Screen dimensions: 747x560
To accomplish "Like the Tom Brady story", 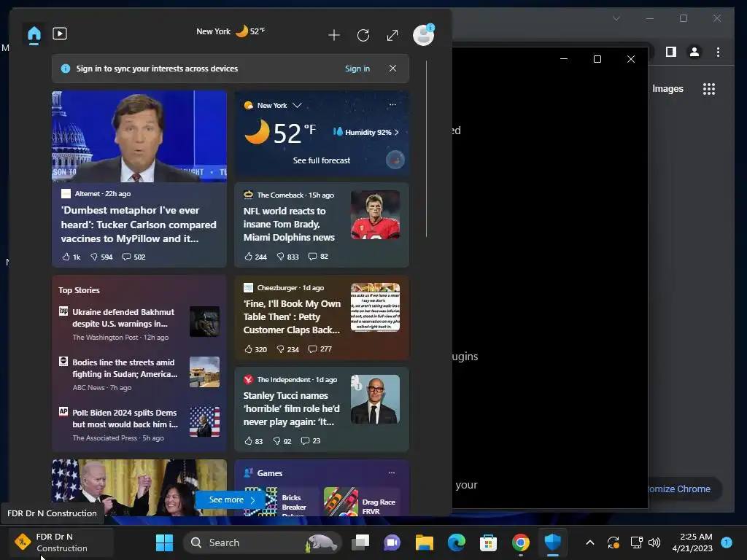I will point(255,257).
